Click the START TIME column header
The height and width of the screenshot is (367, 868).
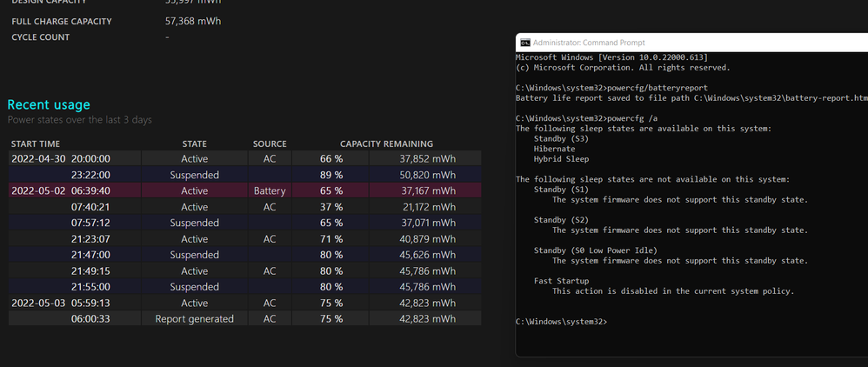click(x=36, y=143)
